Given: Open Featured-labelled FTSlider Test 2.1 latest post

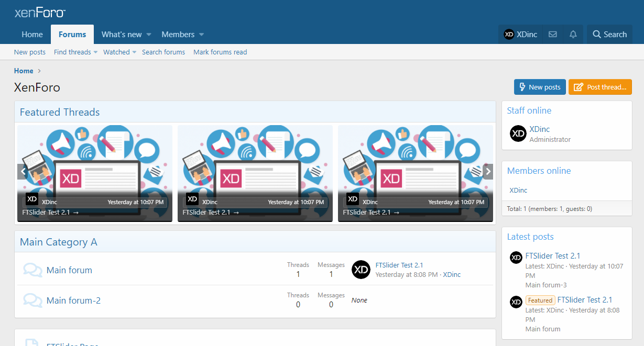Looking at the screenshot, I should tap(585, 300).
